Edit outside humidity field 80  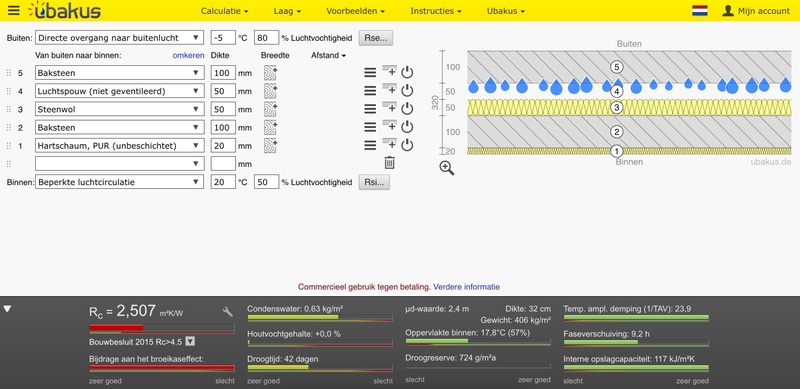(266, 38)
